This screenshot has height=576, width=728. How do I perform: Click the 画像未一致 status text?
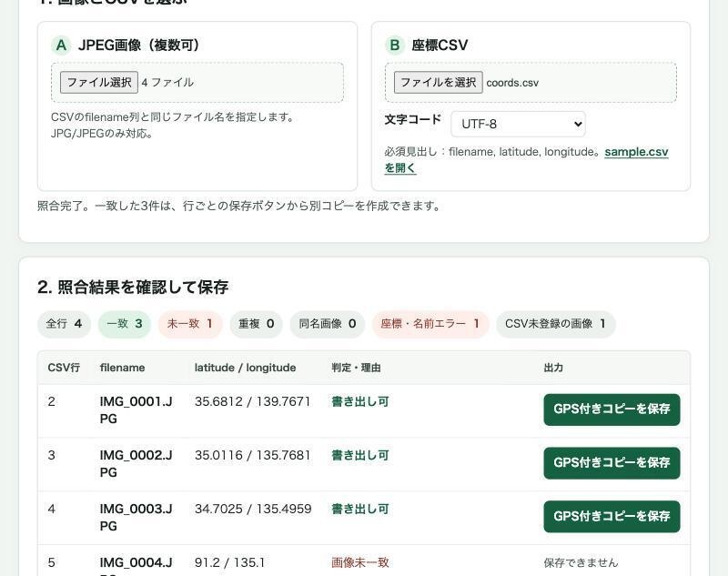coord(360,562)
